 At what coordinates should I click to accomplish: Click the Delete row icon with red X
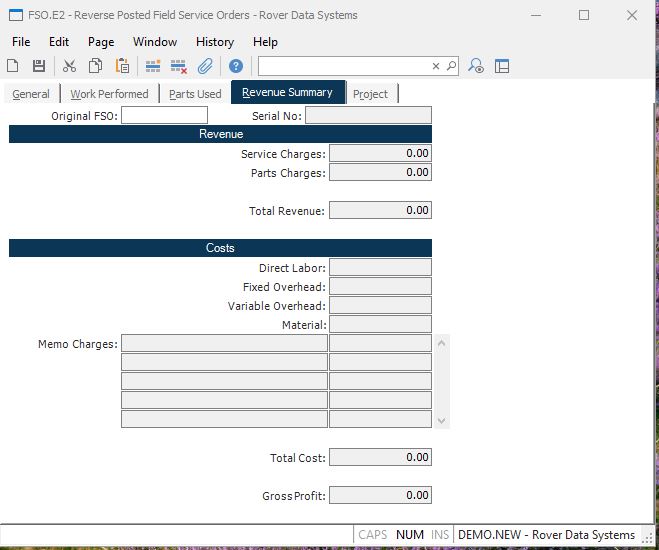click(179, 66)
